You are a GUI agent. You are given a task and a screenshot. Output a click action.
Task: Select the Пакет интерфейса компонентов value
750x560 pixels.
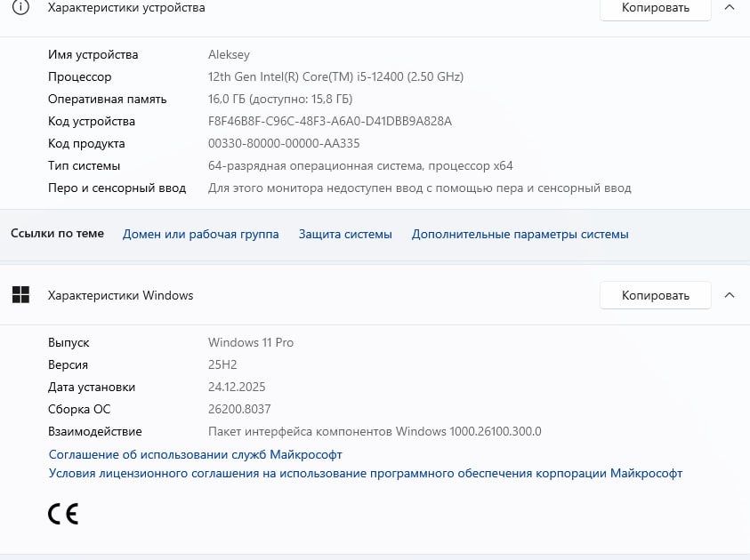point(375,431)
